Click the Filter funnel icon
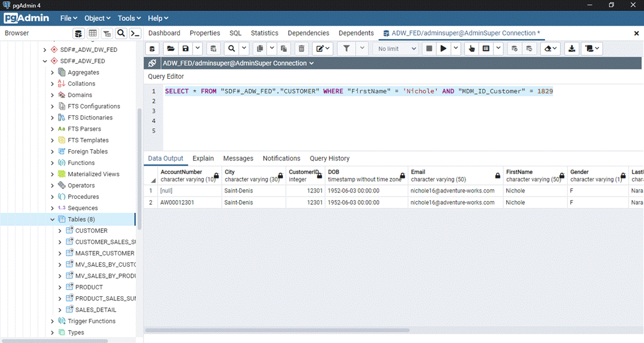This screenshot has height=343, width=644. [346, 49]
